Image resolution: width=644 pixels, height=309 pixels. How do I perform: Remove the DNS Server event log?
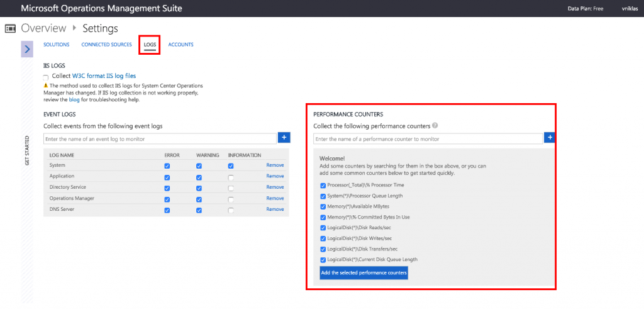(x=275, y=209)
